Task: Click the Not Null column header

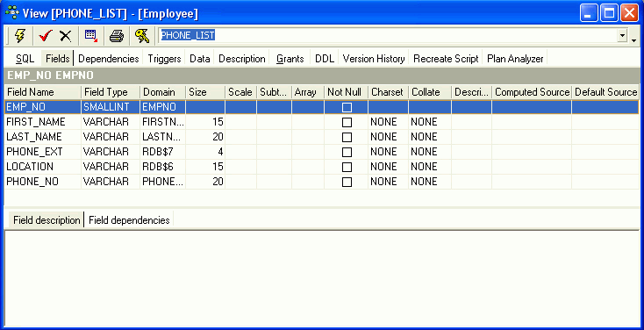Action: click(x=346, y=92)
